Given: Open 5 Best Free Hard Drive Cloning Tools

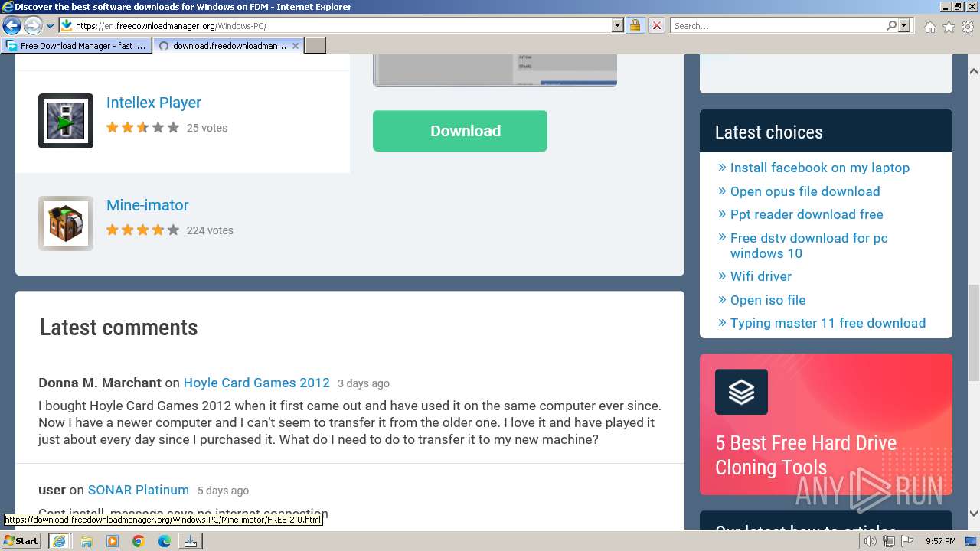Looking at the screenshot, I should pyautogui.click(x=805, y=455).
